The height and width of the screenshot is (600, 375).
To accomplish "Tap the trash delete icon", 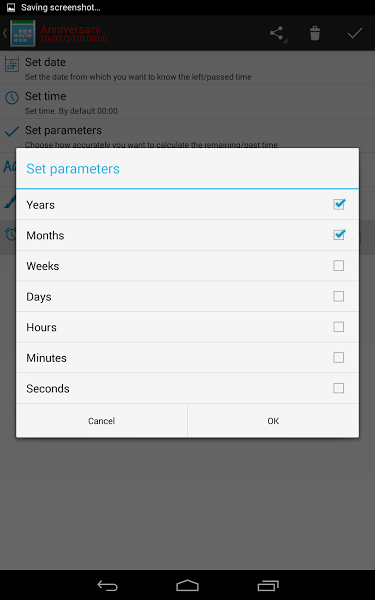I will [x=315, y=33].
